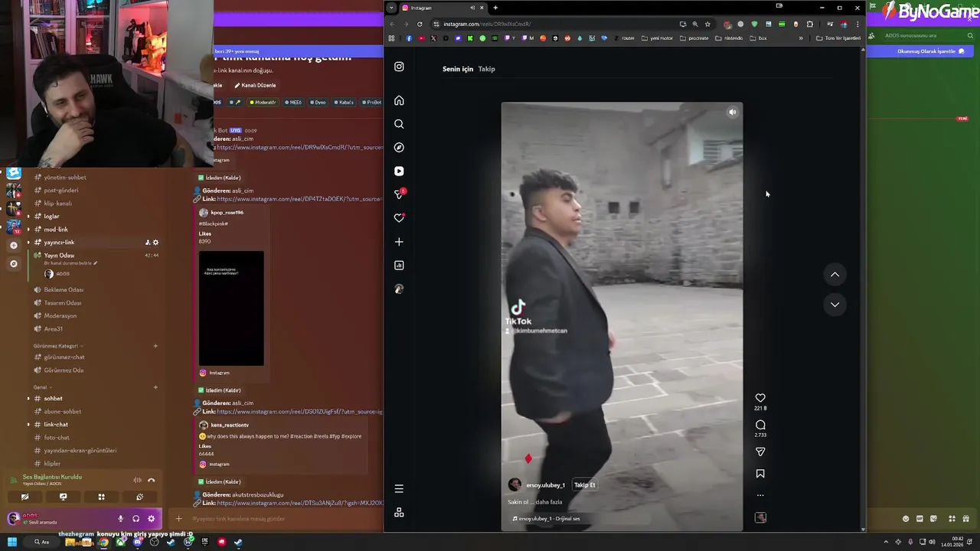Screen dimensions: 980x551
Task: Join the Bekleme Odası voice channel
Action: [x=64, y=290]
